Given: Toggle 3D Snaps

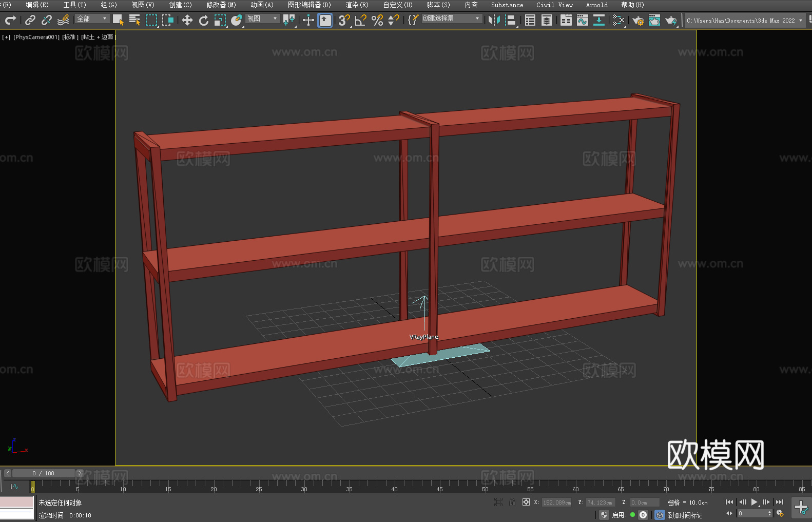Looking at the screenshot, I should click(x=344, y=20).
